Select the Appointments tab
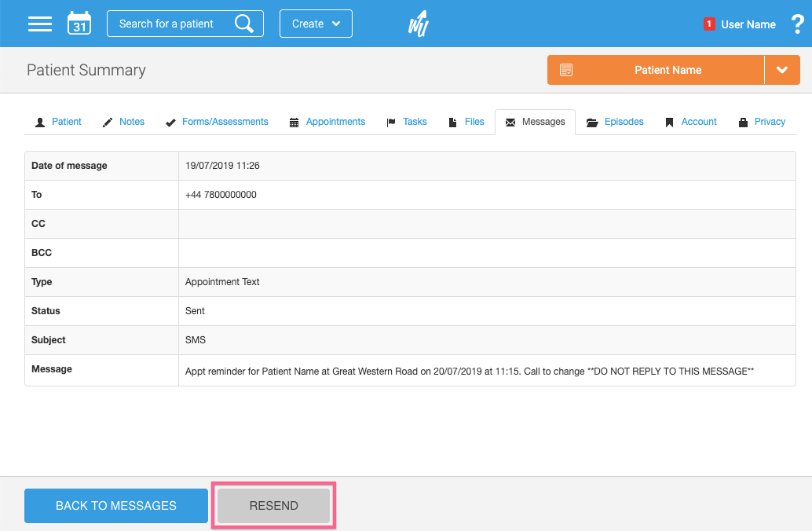The image size is (812, 531). click(x=327, y=122)
